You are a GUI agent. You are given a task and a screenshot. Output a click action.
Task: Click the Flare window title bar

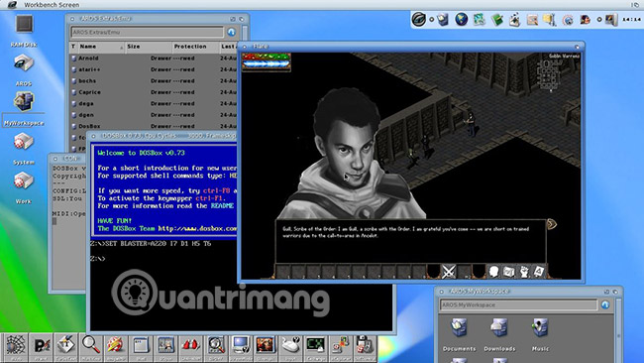[411, 47]
